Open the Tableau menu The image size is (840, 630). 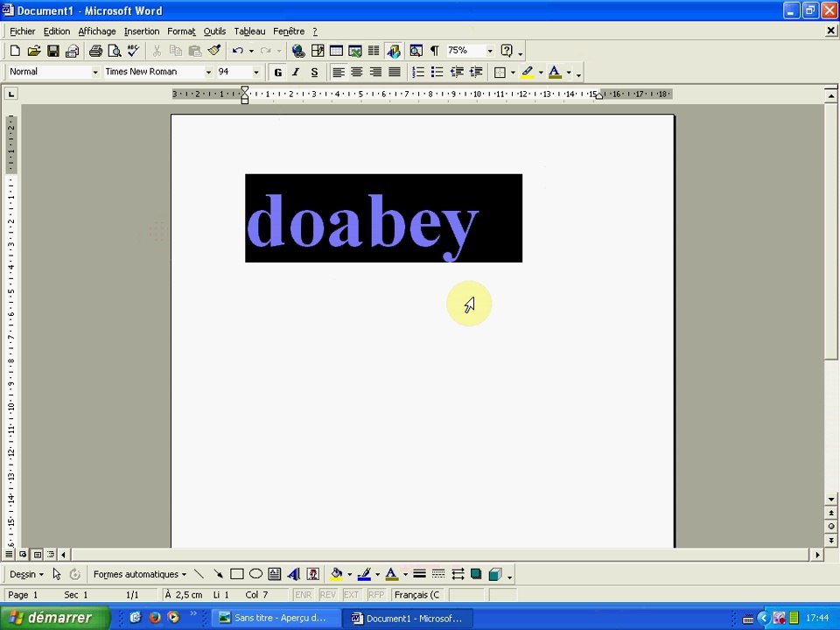pyautogui.click(x=249, y=31)
